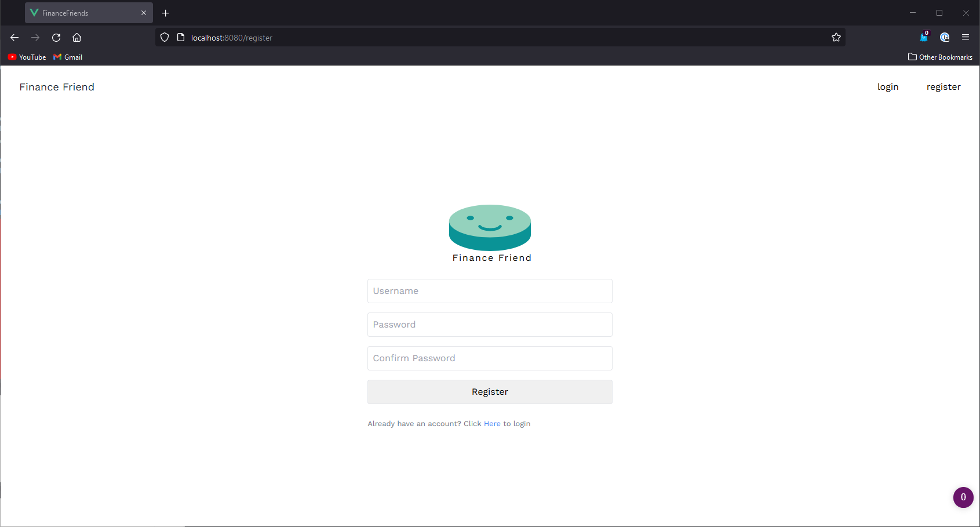Click the browser home icon
This screenshot has height=527, width=980.
[77, 37]
